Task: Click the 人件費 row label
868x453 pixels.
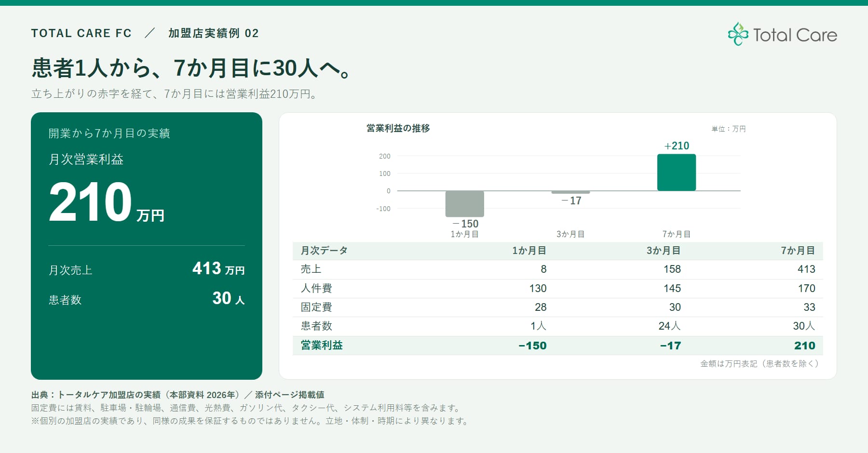Action: pyautogui.click(x=316, y=288)
